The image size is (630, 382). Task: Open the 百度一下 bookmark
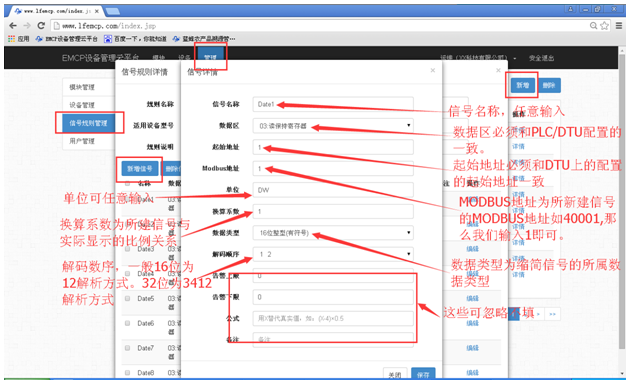[x=135, y=39]
